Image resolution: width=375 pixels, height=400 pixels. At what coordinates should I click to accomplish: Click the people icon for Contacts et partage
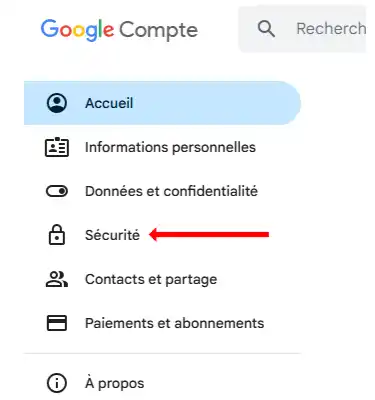(x=57, y=279)
